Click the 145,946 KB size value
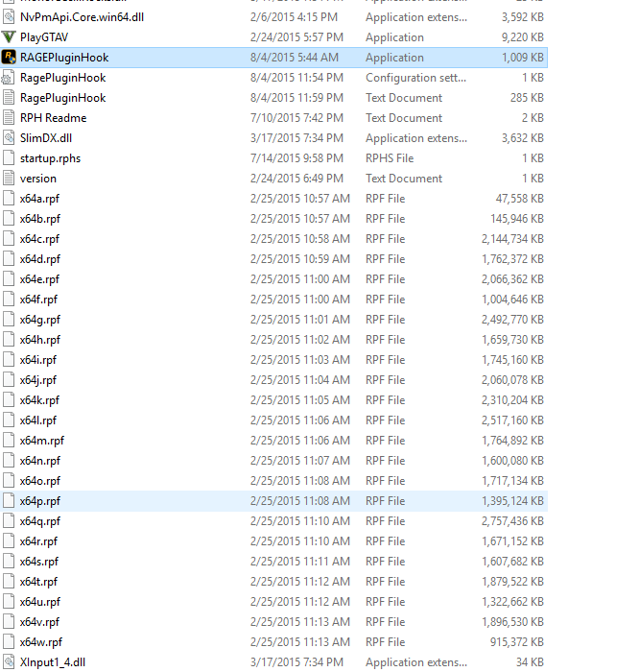 (x=517, y=219)
